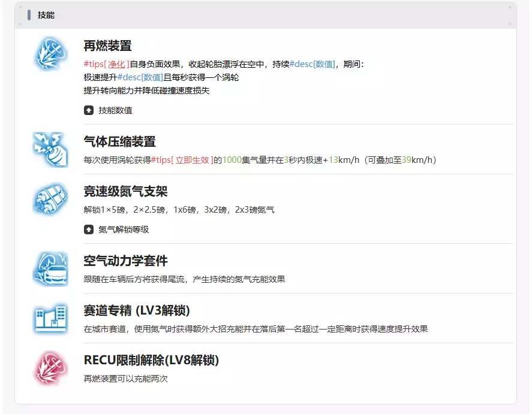
Task: Click the 再燃装置可以充能两次 description text
Action: pyautogui.click(x=126, y=379)
